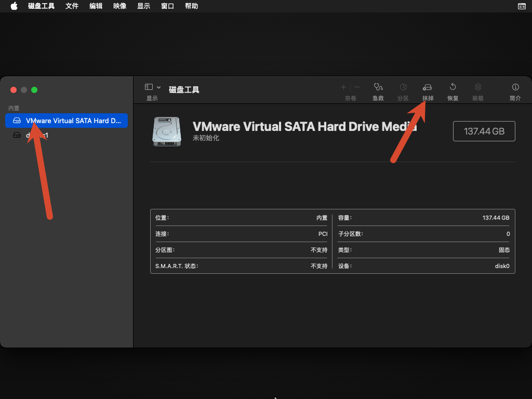This screenshot has width=532, height=399.
Task: Click the 装载 mount icon
Action: click(478, 87)
